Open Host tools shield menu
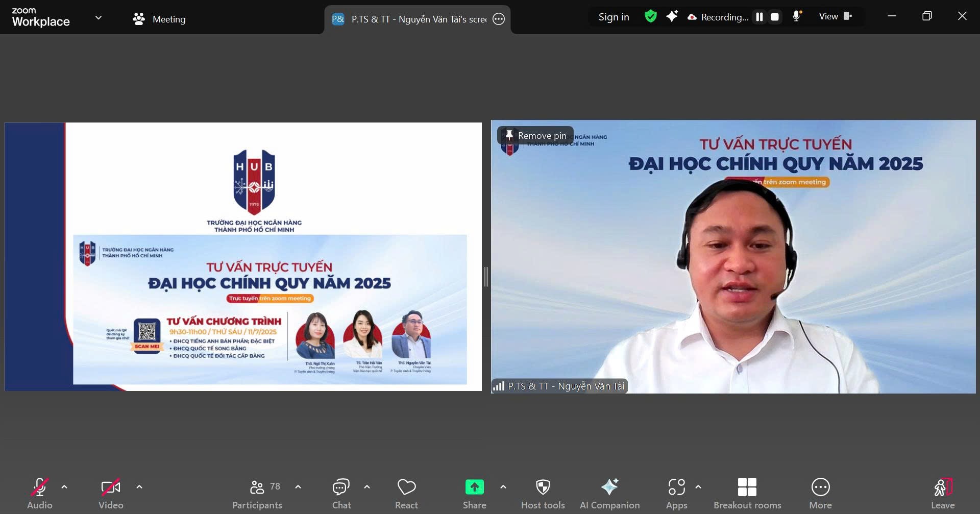980x514 pixels. [x=543, y=493]
